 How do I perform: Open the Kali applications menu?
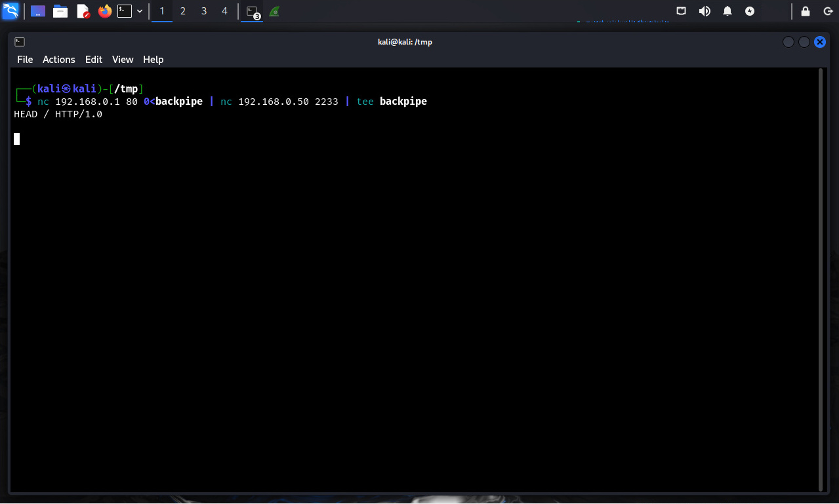pos(10,11)
